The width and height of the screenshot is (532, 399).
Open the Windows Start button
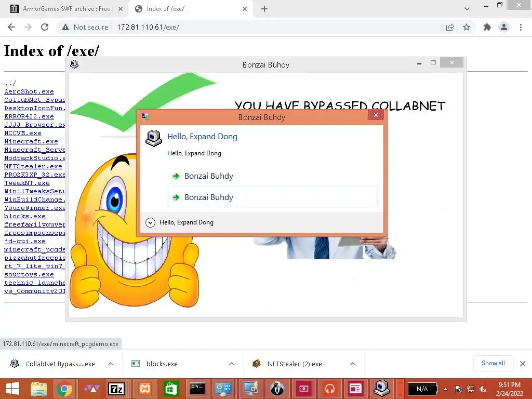pyautogui.click(x=12, y=389)
